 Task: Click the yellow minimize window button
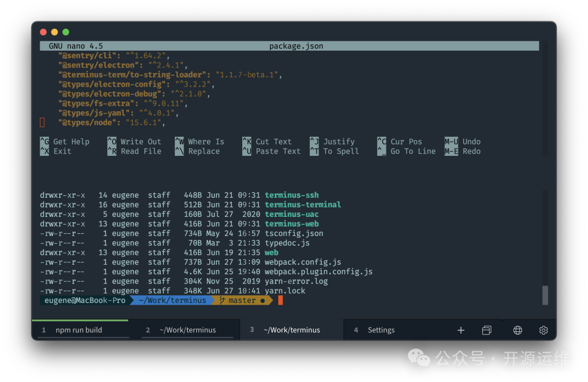54,32
